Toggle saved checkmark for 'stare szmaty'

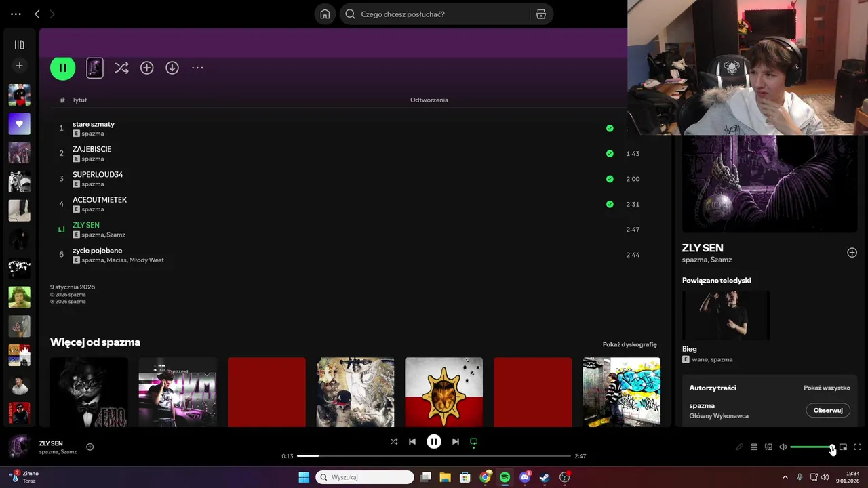(610, 128)
